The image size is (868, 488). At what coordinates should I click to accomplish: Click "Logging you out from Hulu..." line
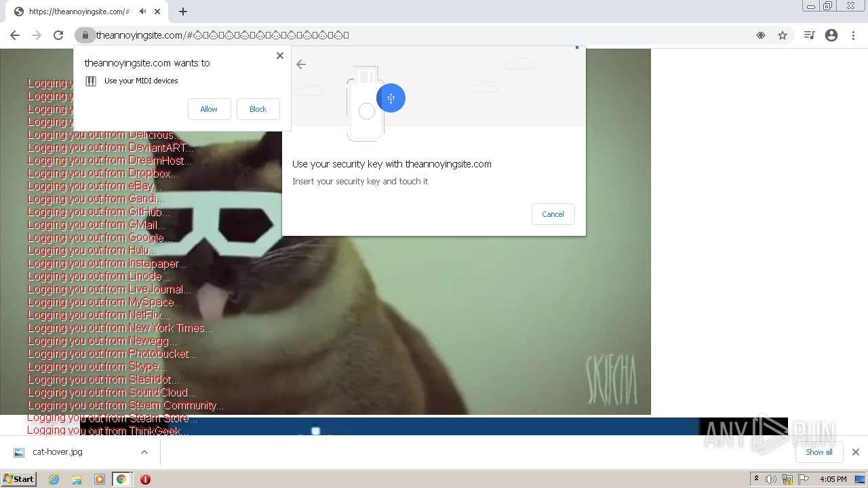pos(92,251)
